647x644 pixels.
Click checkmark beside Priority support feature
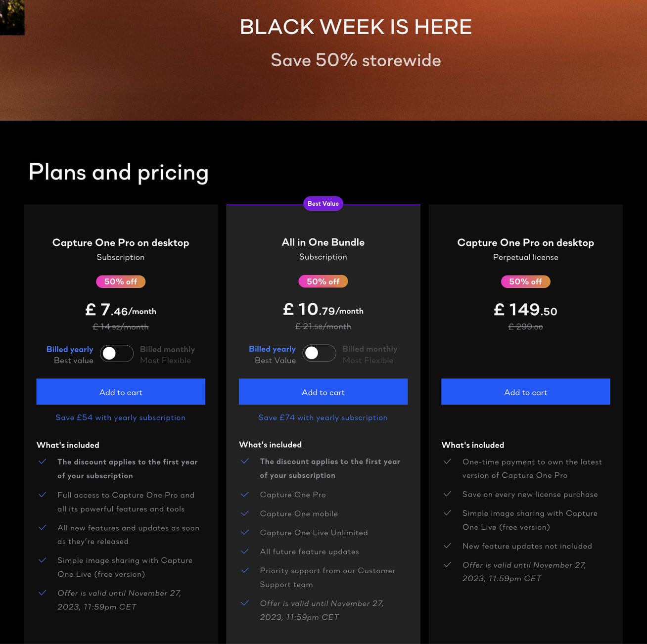[x=245, y=570]
